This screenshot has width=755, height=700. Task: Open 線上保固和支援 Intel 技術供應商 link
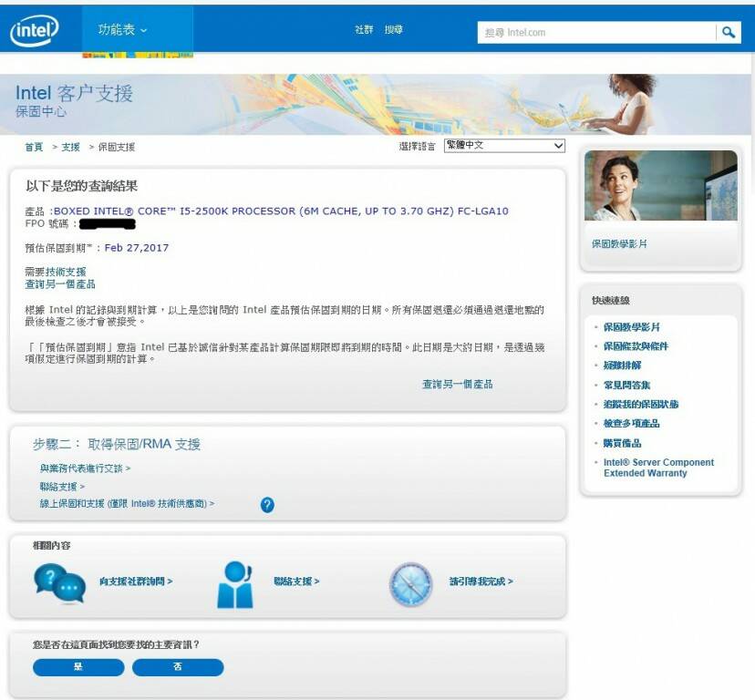127,503
